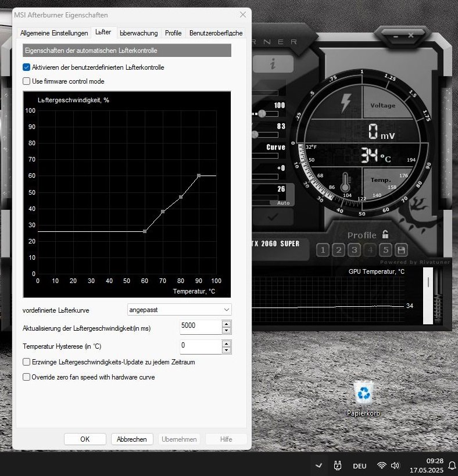Click the power plug tray icon
The height and width of the screenshot is (476, 458).
coord(338,466)
